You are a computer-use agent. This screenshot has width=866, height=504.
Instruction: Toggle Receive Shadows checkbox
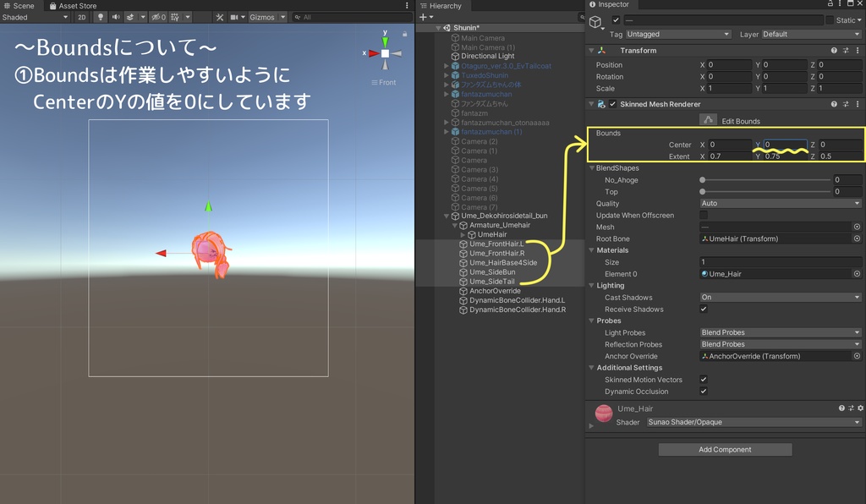[704, 309]
